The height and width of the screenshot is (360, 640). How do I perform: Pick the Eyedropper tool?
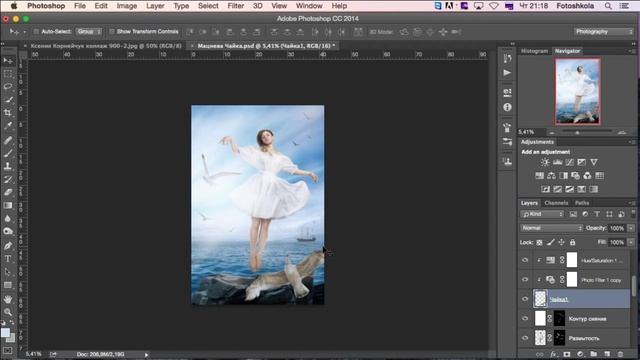(x=8, y=126)
